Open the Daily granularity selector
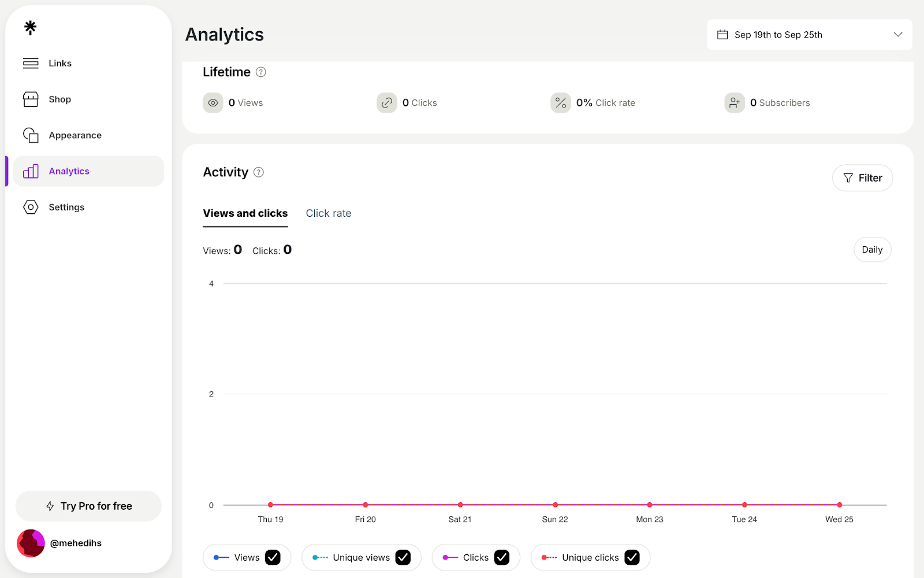 (x=872, y=249)
